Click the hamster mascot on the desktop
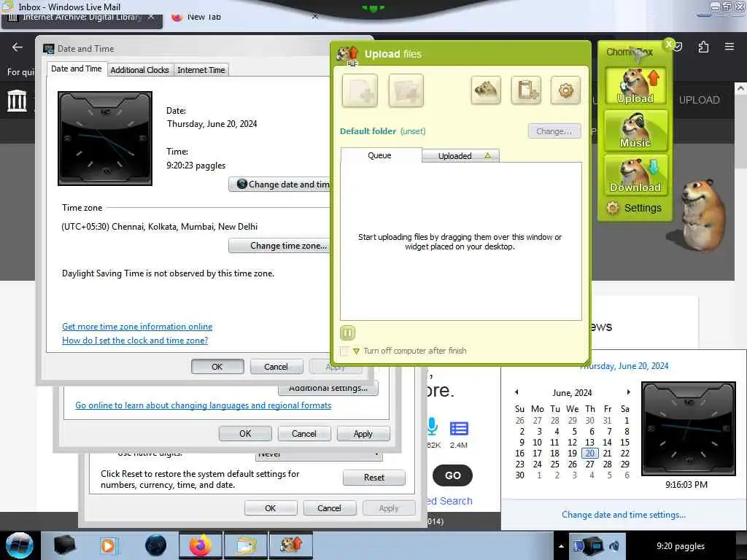Viewport: 747px width, 560px height. point(701,215)
